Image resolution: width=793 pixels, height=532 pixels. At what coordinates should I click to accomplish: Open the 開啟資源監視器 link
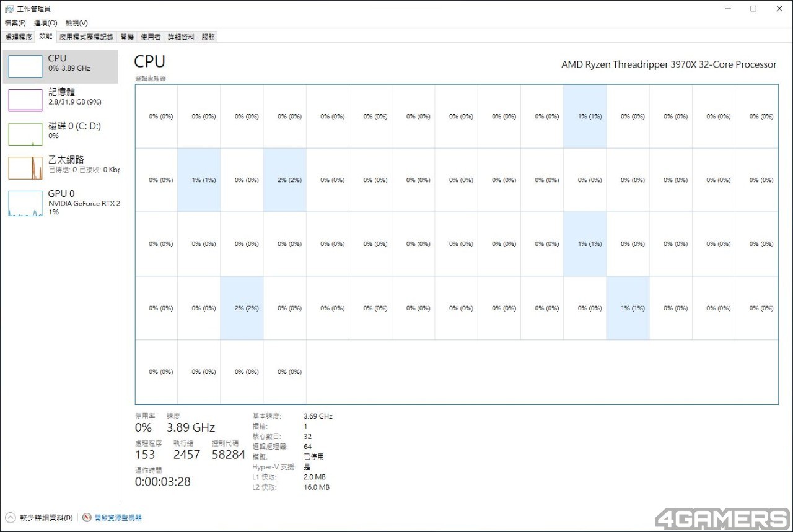coord(118,518)
